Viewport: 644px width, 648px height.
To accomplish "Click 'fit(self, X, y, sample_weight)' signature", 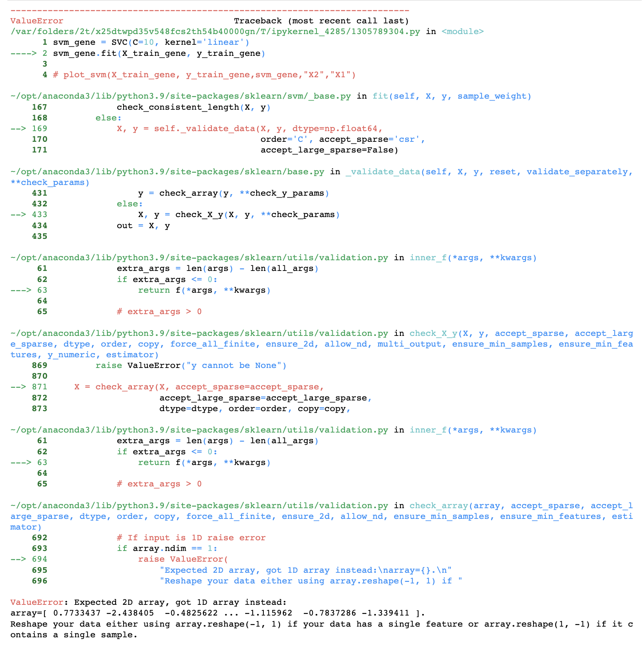I will click(x=452, y=96).
